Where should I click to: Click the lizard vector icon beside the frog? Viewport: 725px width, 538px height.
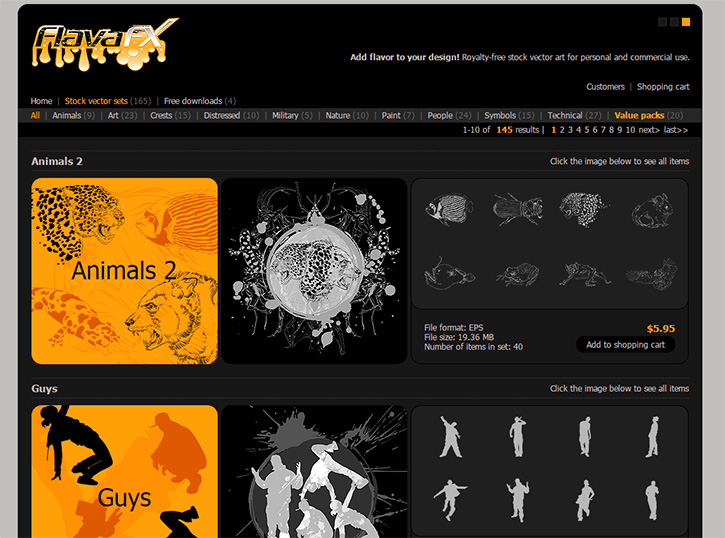[x=584, y=274]
